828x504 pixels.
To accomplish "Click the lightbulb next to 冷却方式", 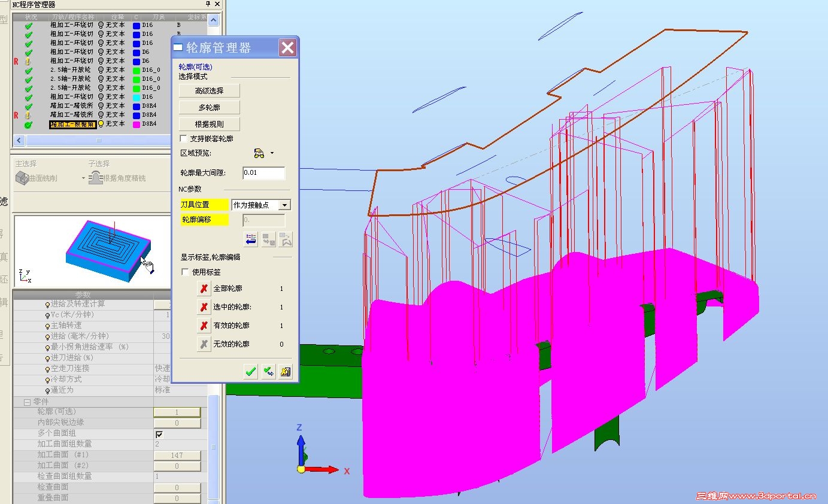I will click(48, 379).
